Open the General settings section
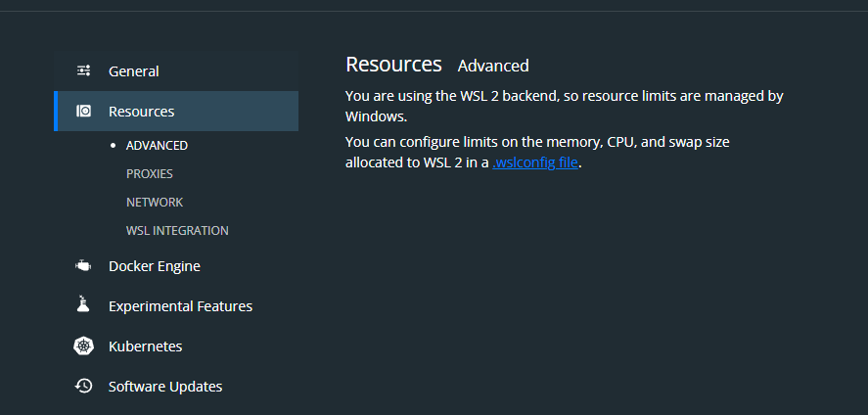The image size is (868, 415). click(x=134, y=71)
